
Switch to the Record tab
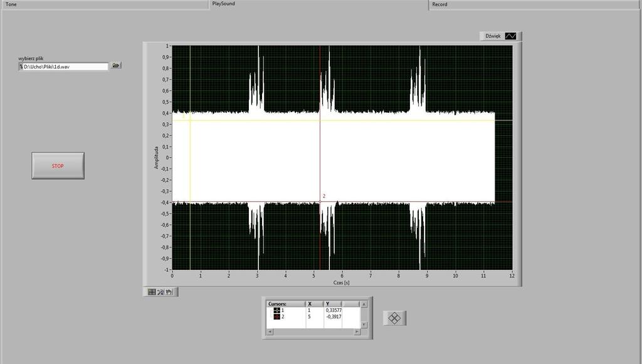point(535,4)
